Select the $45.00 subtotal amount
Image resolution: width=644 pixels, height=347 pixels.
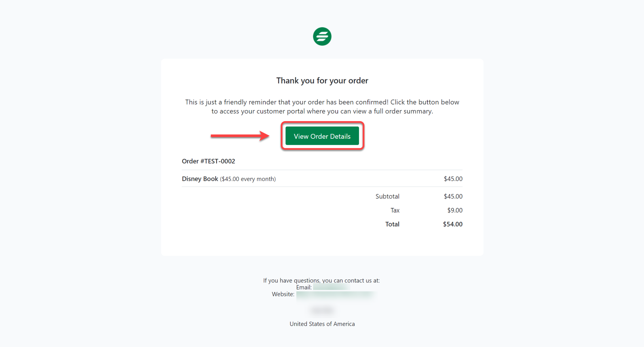453,196
